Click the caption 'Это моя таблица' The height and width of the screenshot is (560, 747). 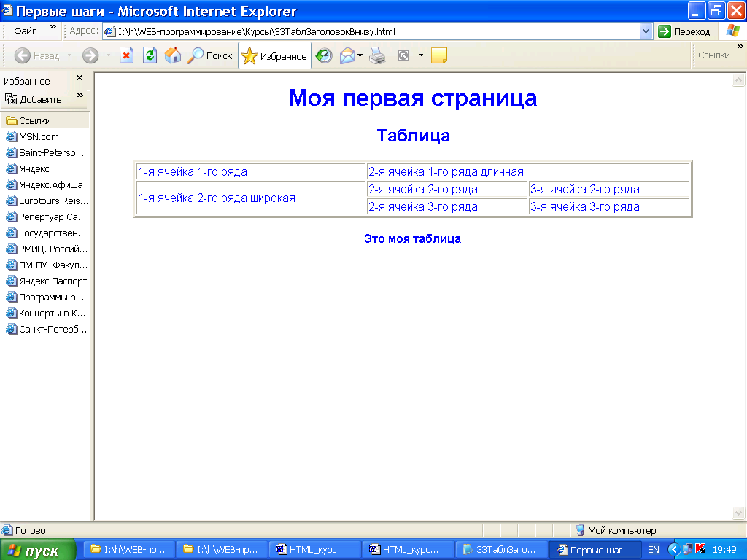tap(413, 239)
